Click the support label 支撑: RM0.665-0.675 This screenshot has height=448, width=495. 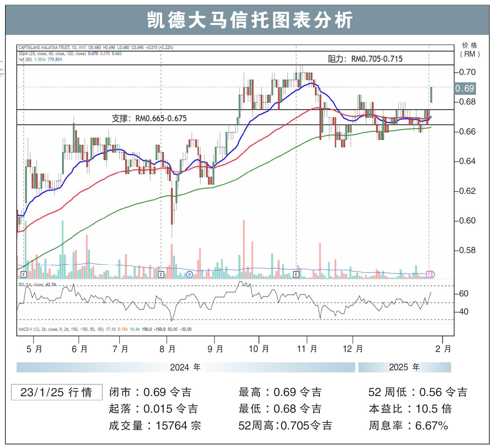[x=149, y=118]
